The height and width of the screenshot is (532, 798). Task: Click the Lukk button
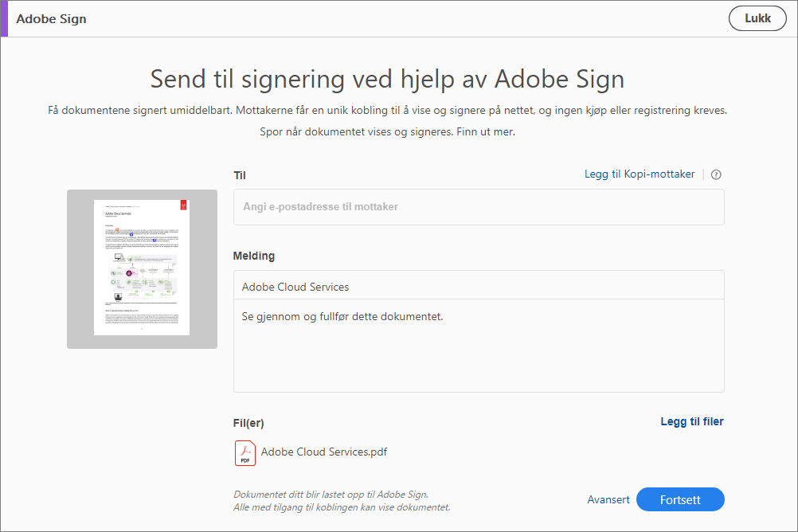[x=757, y=18]
